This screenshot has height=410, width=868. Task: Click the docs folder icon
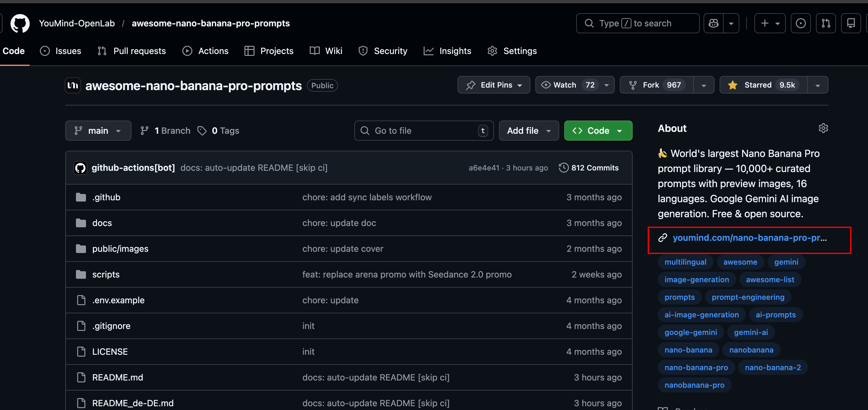[x=81, y=223]
